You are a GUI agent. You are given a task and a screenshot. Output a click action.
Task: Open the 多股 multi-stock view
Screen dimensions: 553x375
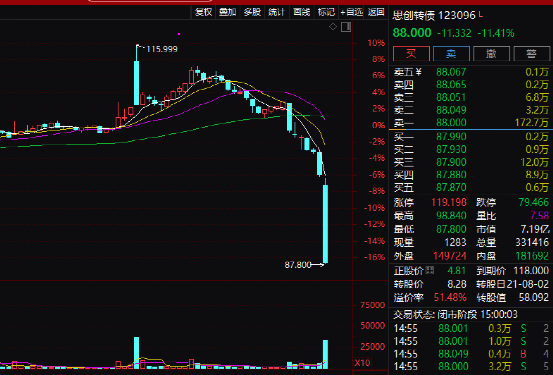[252, 12]
